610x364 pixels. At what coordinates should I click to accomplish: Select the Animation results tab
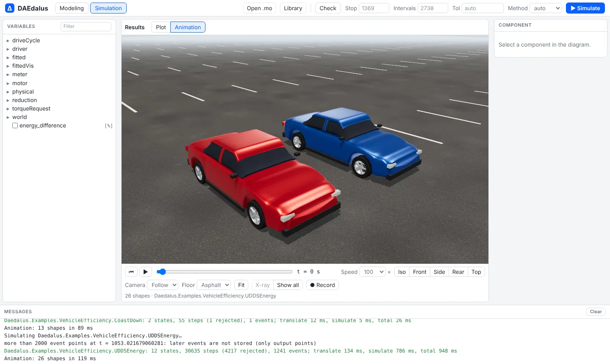[x=188, y=27]
